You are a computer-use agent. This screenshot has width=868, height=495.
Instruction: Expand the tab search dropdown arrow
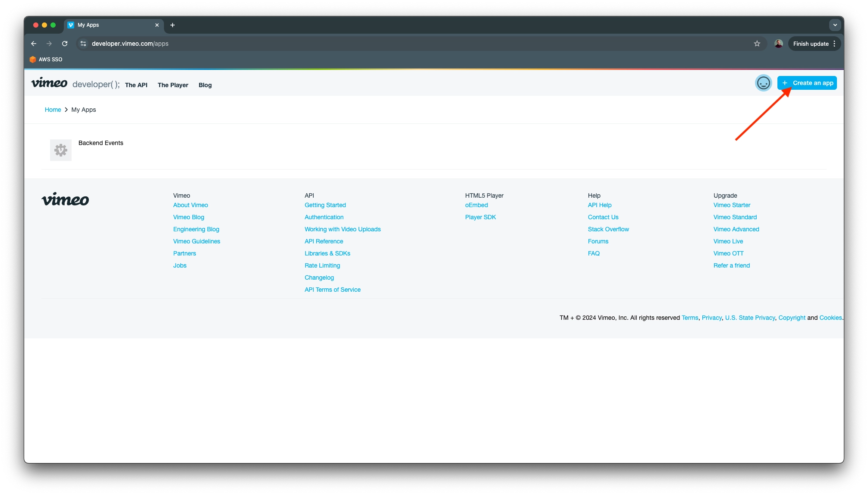[x=835, y=25]
